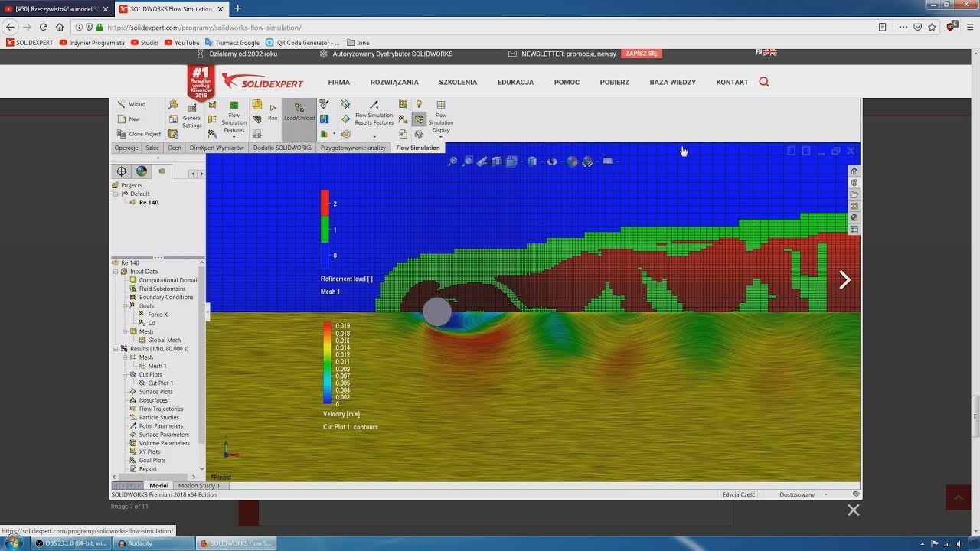Click the browser Back button

pyautogui.click(x=11, y=27)
